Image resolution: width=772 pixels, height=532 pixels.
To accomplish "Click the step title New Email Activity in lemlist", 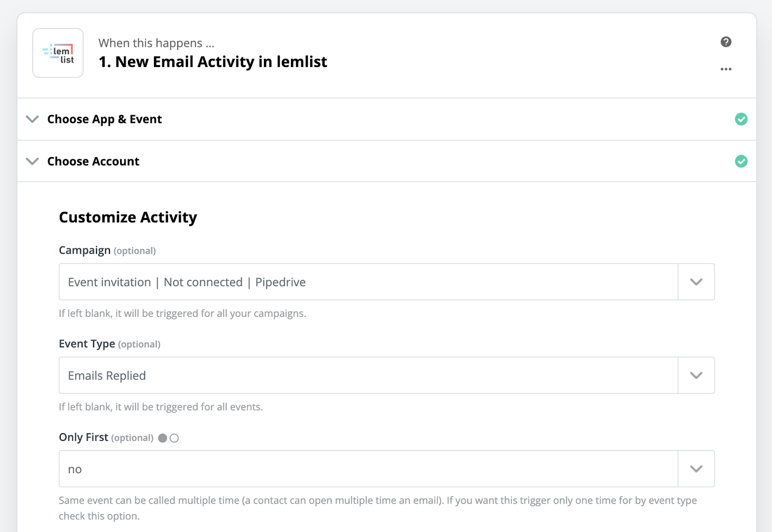I will pyautogui.click(x=213, y=62).
